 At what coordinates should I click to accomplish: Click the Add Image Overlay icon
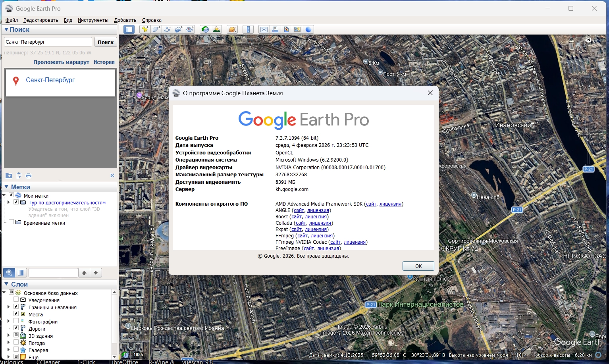coord(179,29)
